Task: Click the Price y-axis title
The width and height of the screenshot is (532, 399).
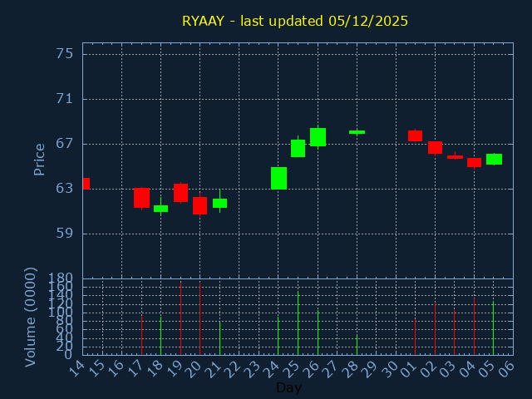Action: (x=39, y=159)
